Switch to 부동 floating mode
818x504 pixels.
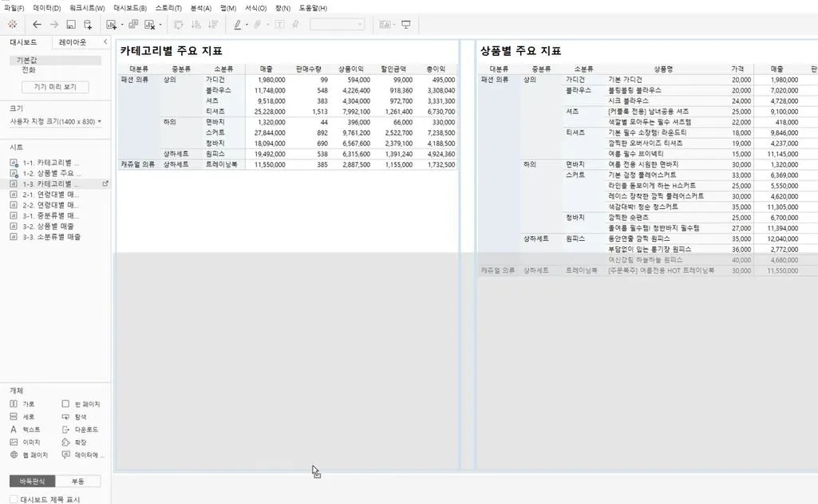click(77, 481)
